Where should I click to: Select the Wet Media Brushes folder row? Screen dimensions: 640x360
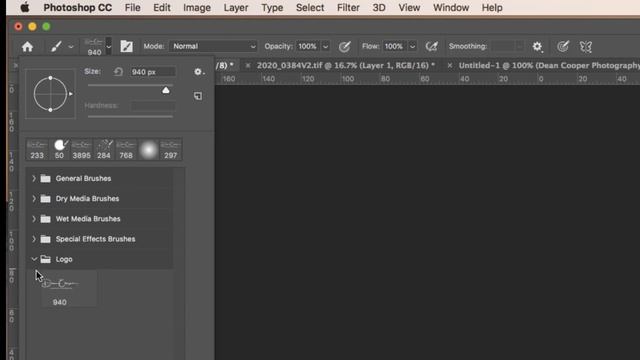tap(100, 219)
